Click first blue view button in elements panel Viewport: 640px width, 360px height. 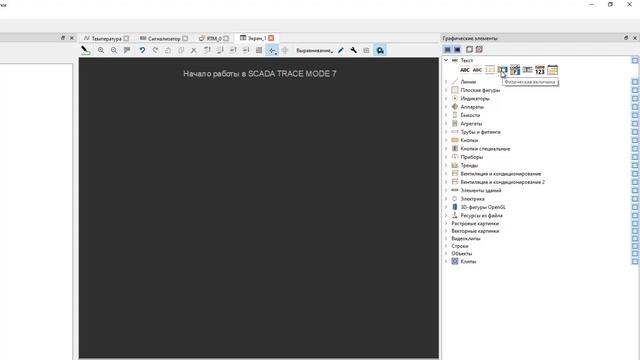pyautogui.click(x=447, y=49)
